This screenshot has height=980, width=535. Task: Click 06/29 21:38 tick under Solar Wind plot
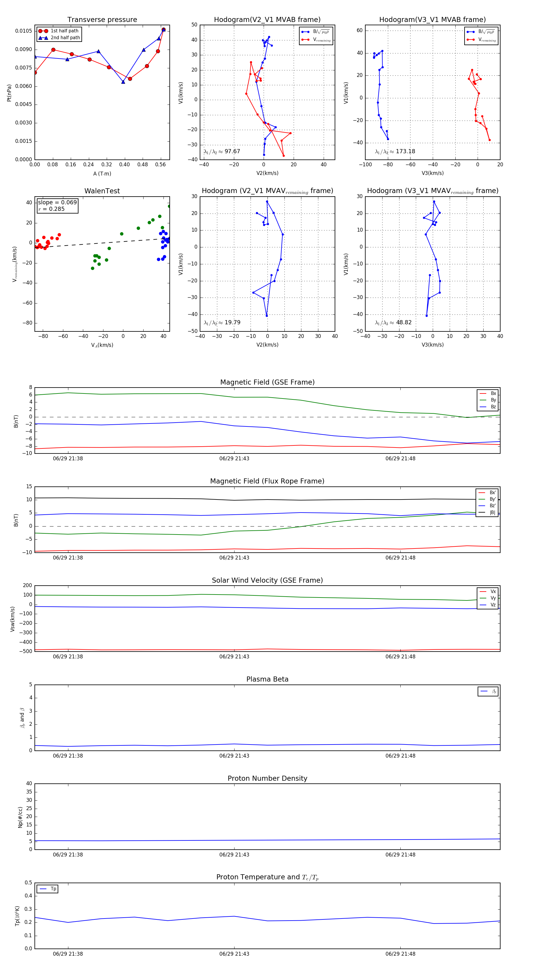(68, 657)
